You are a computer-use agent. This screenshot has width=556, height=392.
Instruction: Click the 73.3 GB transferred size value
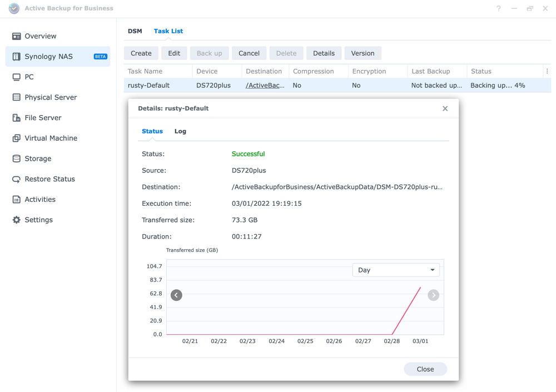click(245, 220)
